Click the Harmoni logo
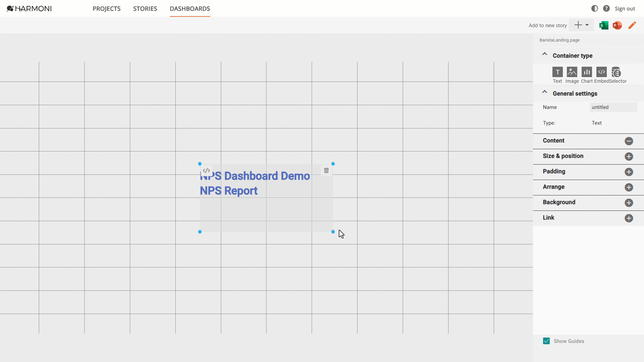Viewport: 644px width, 362px height. coord(29,9)
